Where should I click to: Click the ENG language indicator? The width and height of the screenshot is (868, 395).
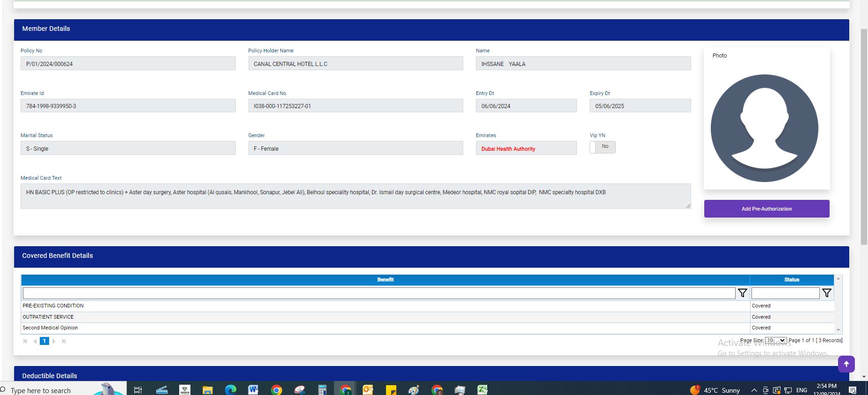pos(802,390)
